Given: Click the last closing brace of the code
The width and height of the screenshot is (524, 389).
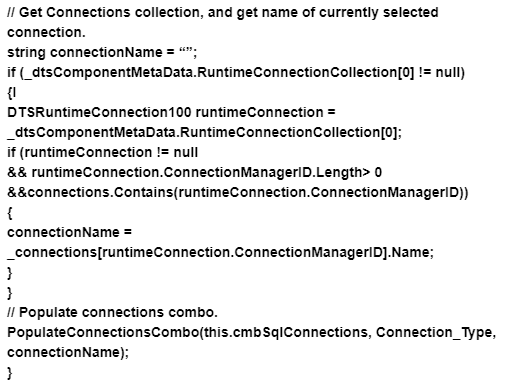Looking at the screenshot, I should tap(10, 373).
